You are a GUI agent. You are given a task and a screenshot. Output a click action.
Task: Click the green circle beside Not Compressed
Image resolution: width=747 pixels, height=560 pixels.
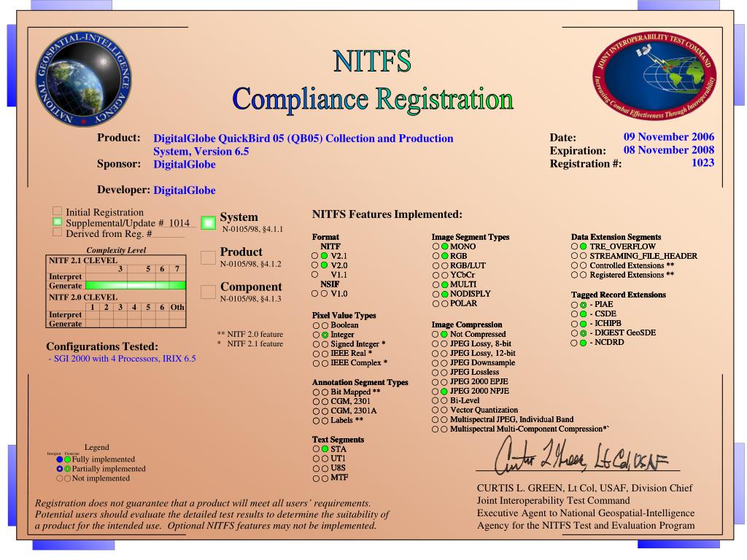click(x=444, y=335)
